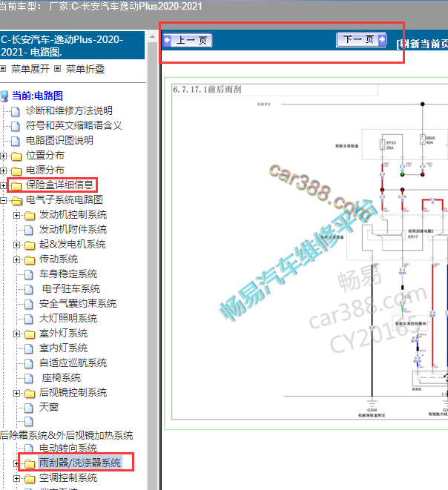Open 后除霜系统&外后视镜加热系统 entry
This screenshot has width=448, height=490.
tap(67, 435)
